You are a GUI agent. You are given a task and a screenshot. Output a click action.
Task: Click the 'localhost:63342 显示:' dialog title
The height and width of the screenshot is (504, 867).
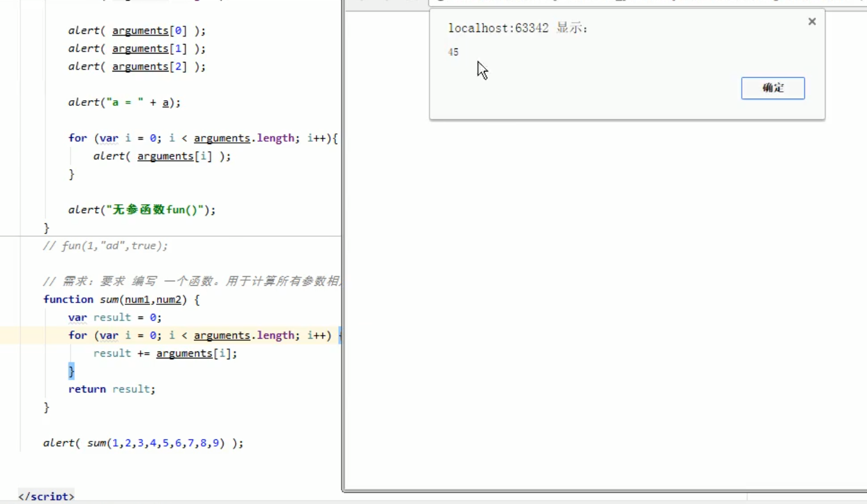click(x=518, y=28)
